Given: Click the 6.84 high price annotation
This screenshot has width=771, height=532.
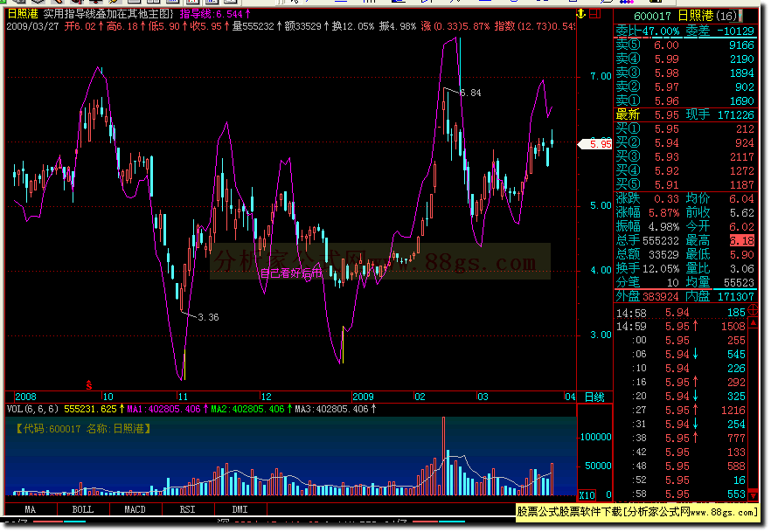Looking at the screenshot, I should (x=470, y=93).
